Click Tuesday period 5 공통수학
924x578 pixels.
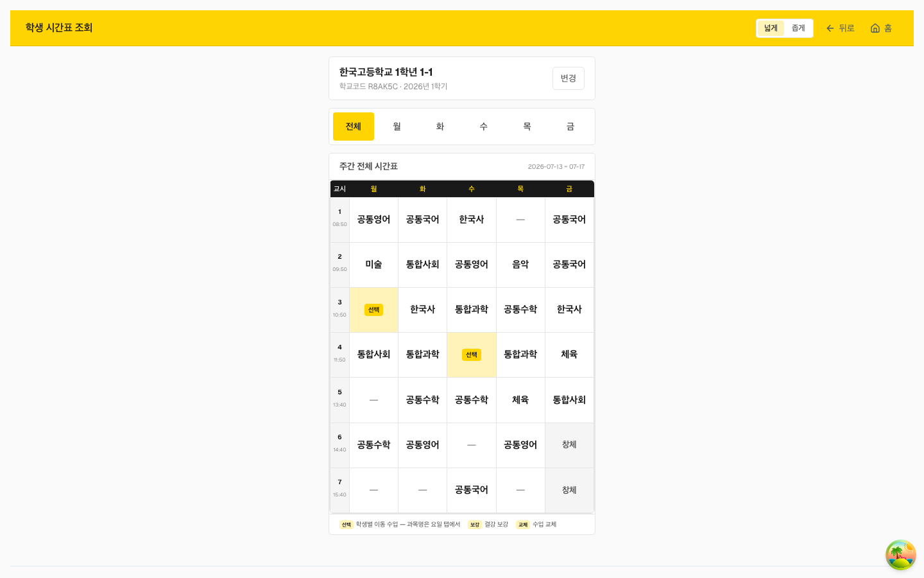click(x=422, y=400)
